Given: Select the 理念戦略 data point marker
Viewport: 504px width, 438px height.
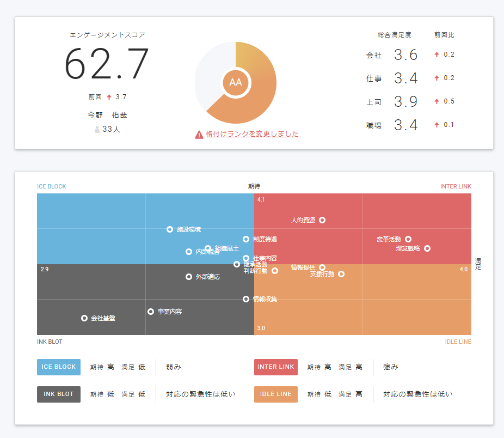Looking at the screenshot, I should click(x=427, y=248).
